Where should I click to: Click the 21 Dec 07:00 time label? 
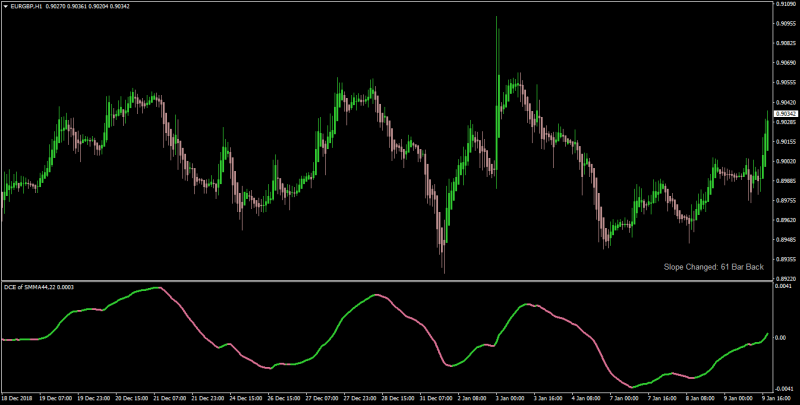click(x=170, y=396)
